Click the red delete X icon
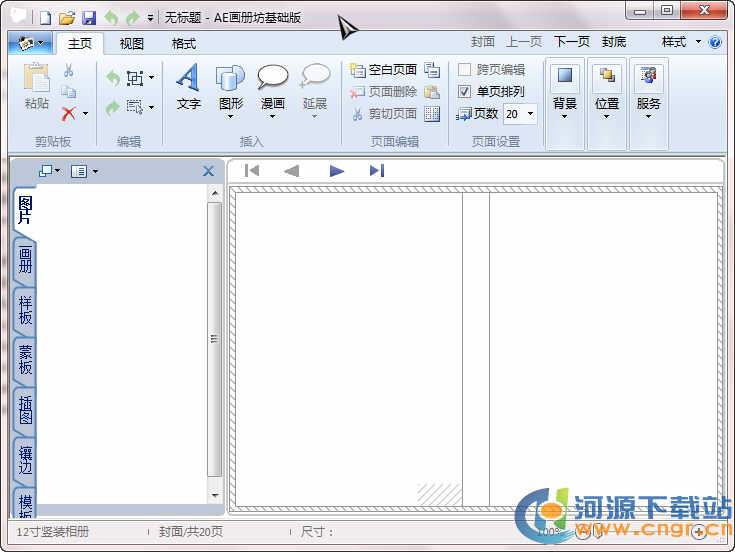The image size is (735, 552). pos(69,113)
